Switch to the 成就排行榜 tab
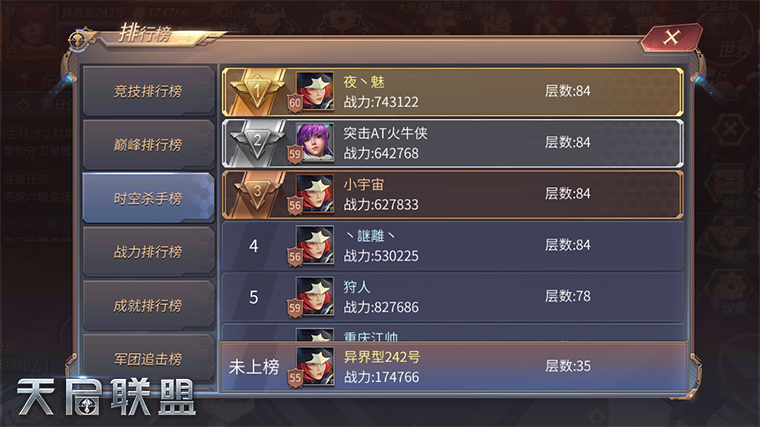This screenshot has width=760, height=427. pyautogui.click(x=148, y=305)
